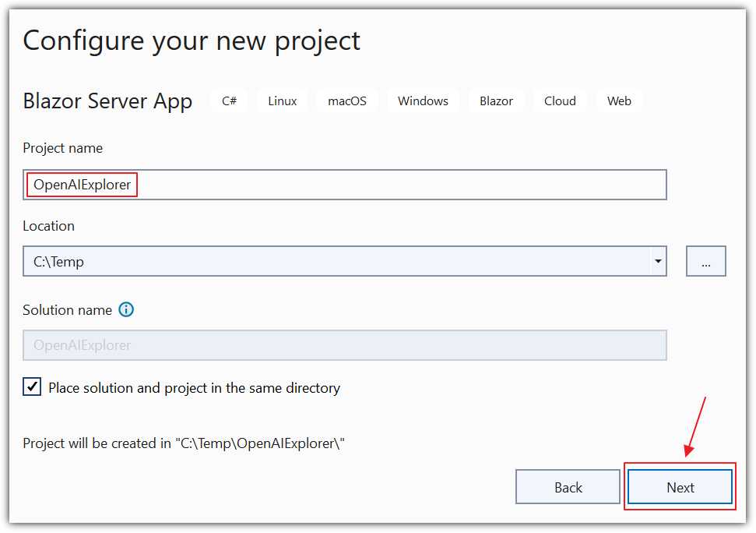Select the C# tag

coord(229,101)
